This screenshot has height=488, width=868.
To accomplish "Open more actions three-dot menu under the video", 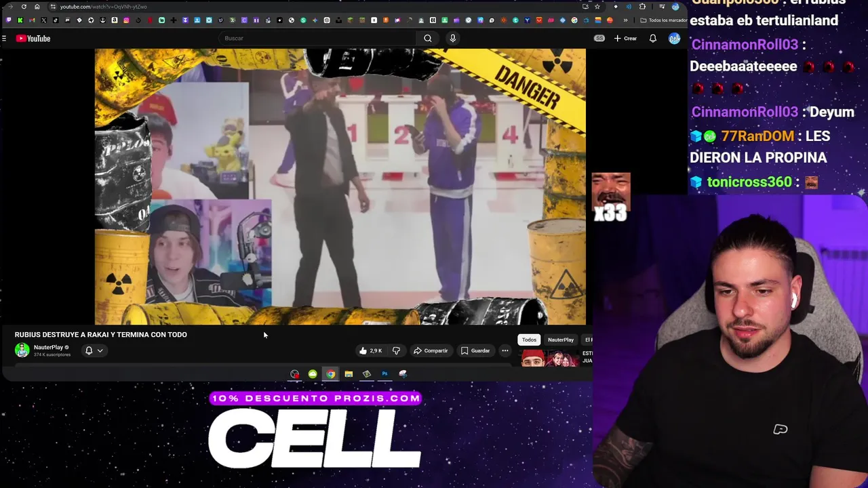I will pyautogui.click(x=505, y=350).
